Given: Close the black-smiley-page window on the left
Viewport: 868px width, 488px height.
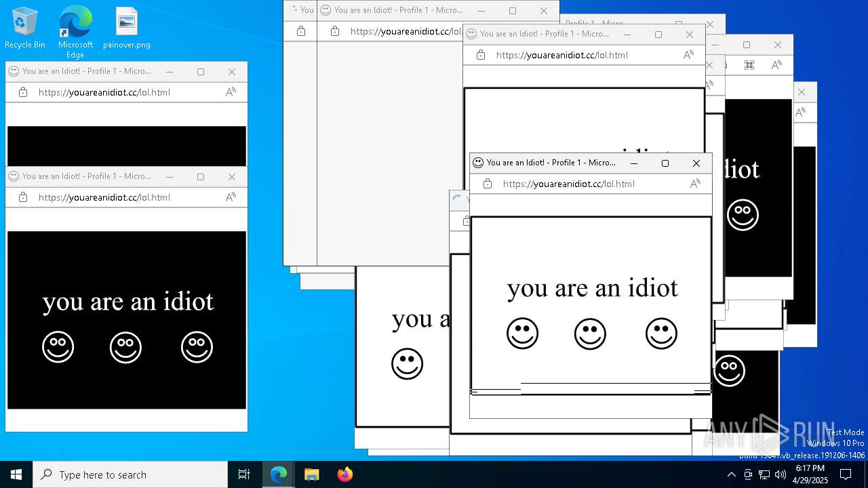Looking at the screenshot, I should click(x=232, y=176).
